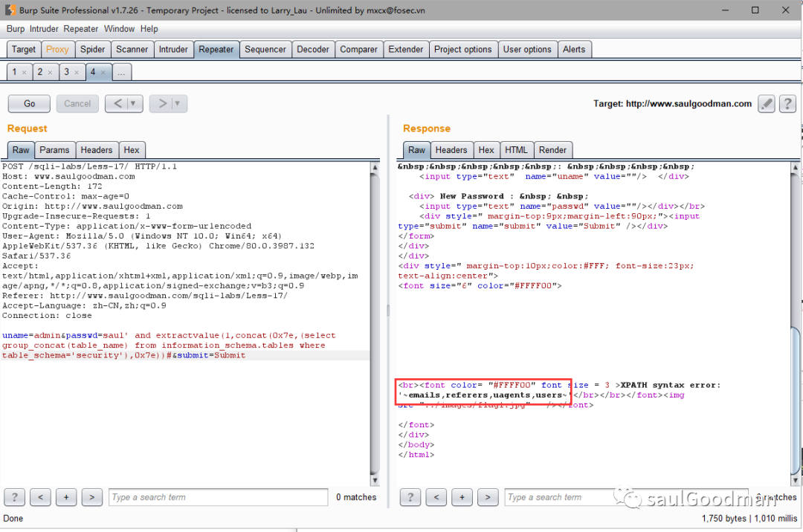This screenshot has width=803, height=532.
Task: Open response search help question button
Action: 410,496
